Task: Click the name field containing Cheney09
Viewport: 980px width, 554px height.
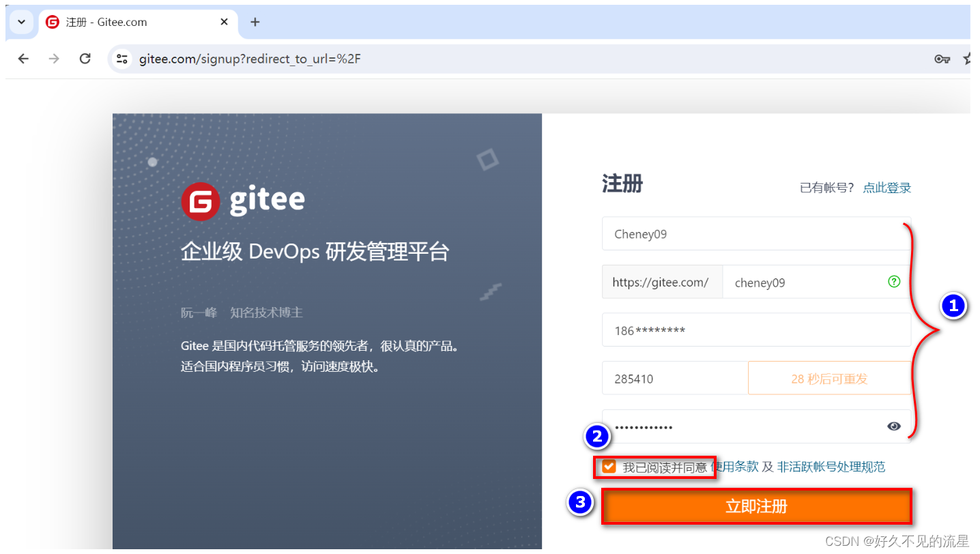Action: pyautogui.click(x=756, y=234)
